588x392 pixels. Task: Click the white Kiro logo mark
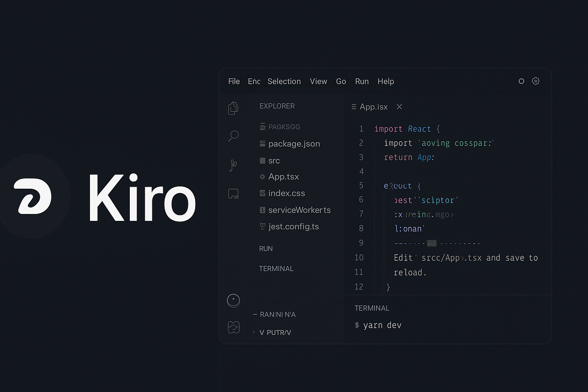point(33,196)
